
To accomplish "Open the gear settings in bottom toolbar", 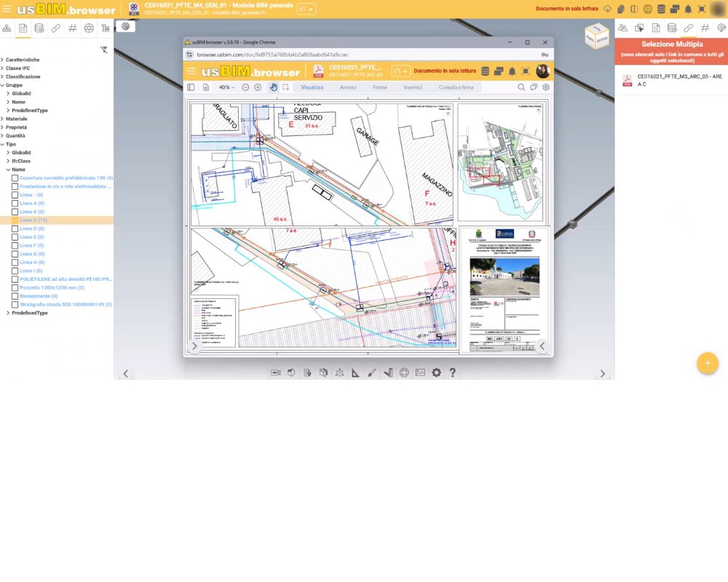I will click(436, 372).
